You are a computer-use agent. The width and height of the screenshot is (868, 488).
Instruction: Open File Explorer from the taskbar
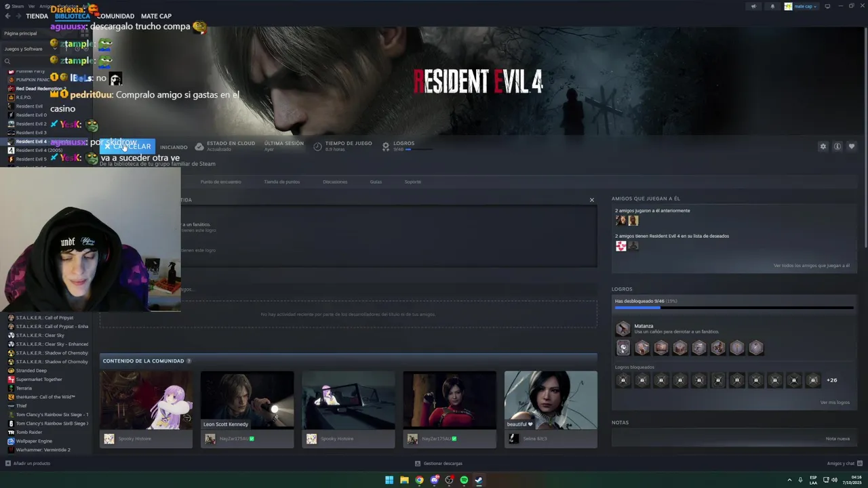click(x=404, y=480)
